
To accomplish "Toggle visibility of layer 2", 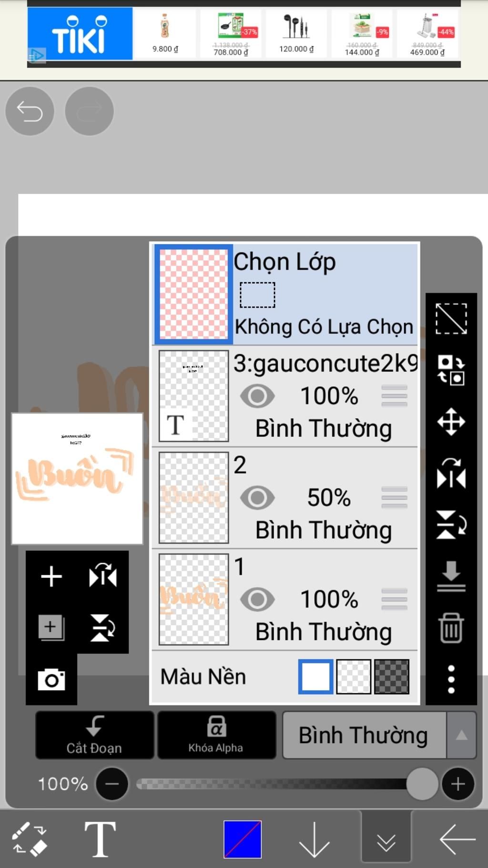I will 257,497.
